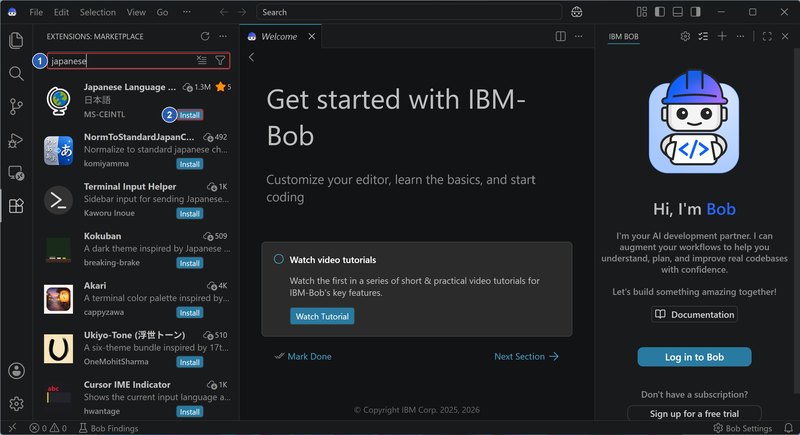Viewport: 800px width, 435px height.
Task: Open the Accounts icon in activity bar
Action: pyautogui.click(x=16, y=371)
